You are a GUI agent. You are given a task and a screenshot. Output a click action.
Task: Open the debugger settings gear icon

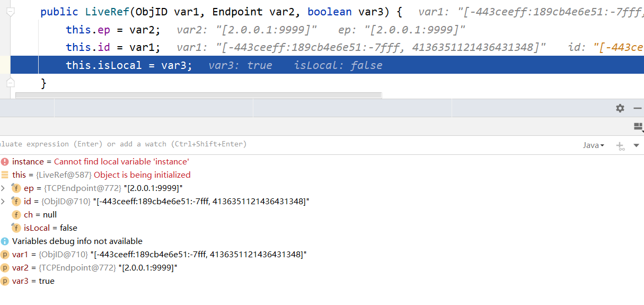pyautogui.click(x=620, y=108)
